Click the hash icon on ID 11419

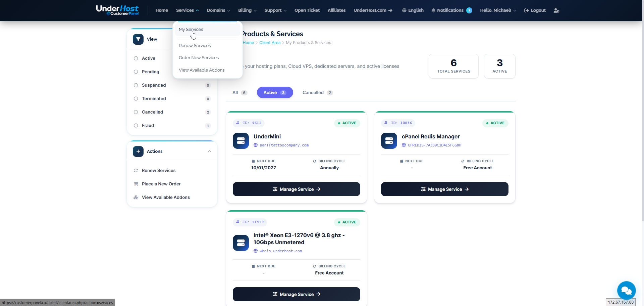[x=237, y=222]
